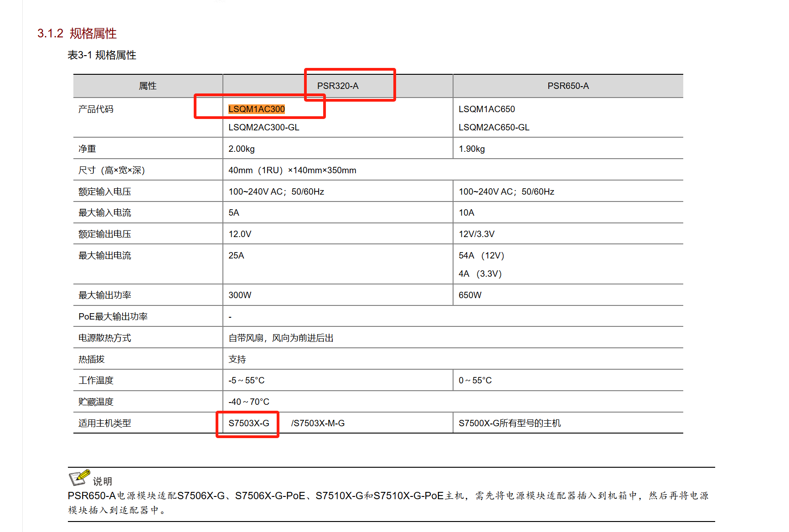The width and height of the screenshot is (789, 532).
Task: Click the operating temperature 0～55°C
Action: pos(475,380)
